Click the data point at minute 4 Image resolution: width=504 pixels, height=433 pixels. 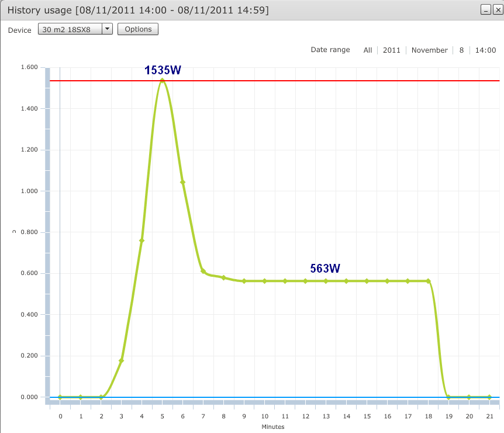[141, 240]
